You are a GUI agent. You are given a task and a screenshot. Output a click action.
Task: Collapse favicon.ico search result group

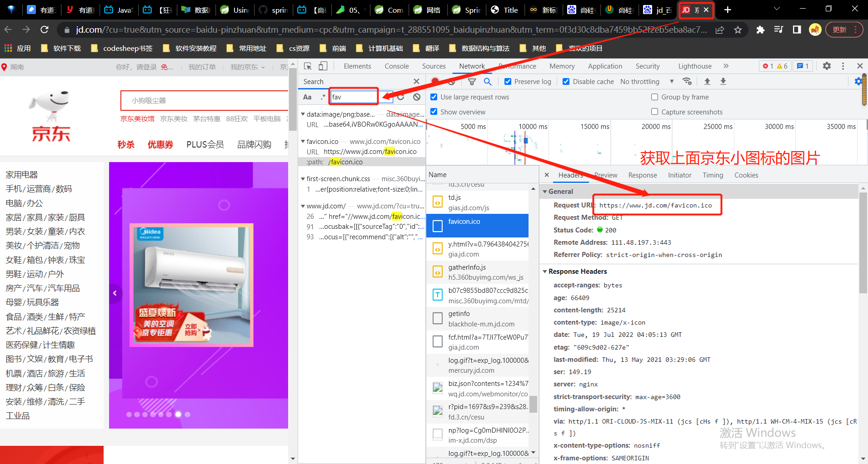tap(303, 142)
